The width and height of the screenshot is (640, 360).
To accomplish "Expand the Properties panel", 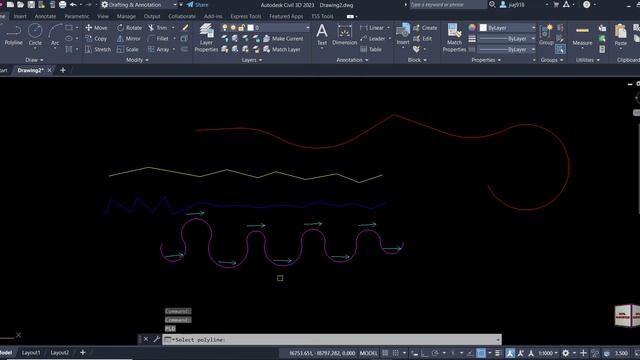I will (486, 60).
